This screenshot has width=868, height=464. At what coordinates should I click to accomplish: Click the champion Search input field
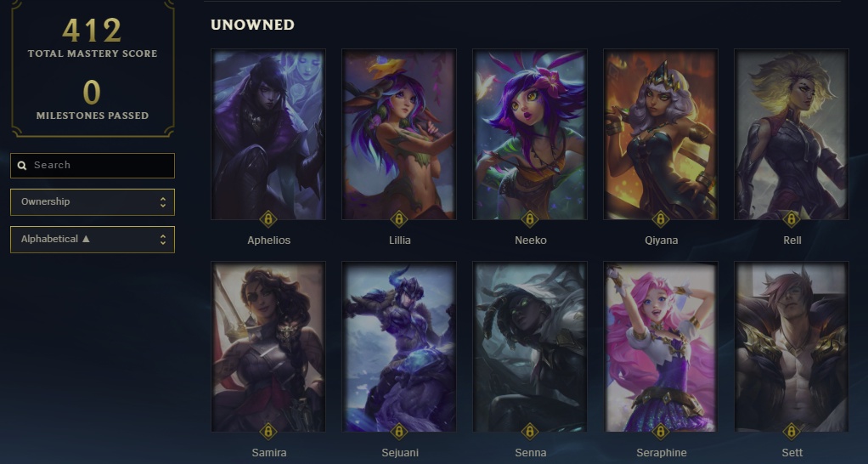[93, 166]
